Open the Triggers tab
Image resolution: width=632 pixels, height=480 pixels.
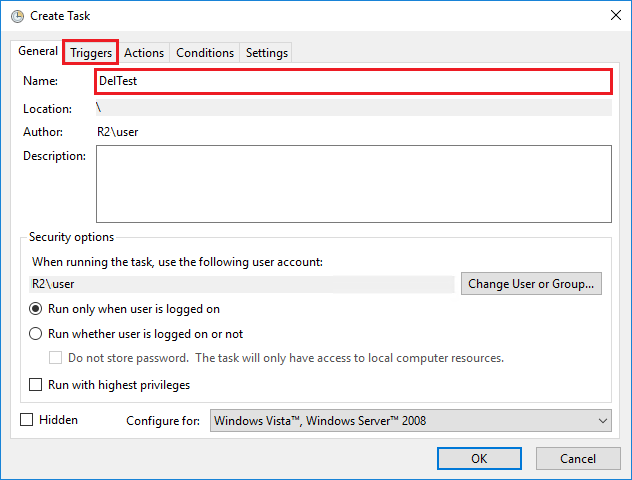91,52
